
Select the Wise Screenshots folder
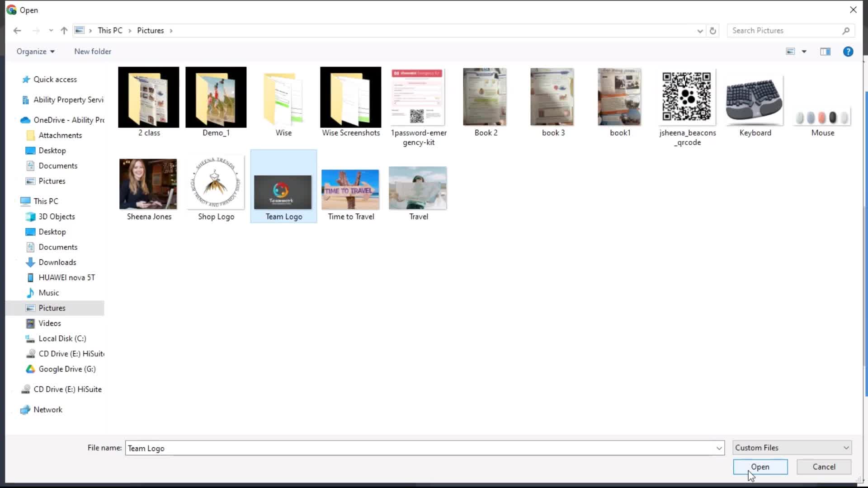click(350, 101)
